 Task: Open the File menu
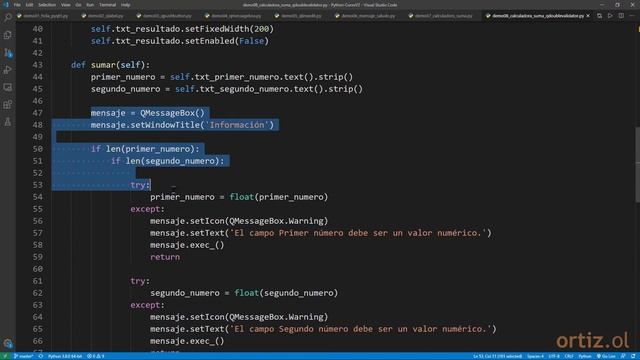(17, 5)
